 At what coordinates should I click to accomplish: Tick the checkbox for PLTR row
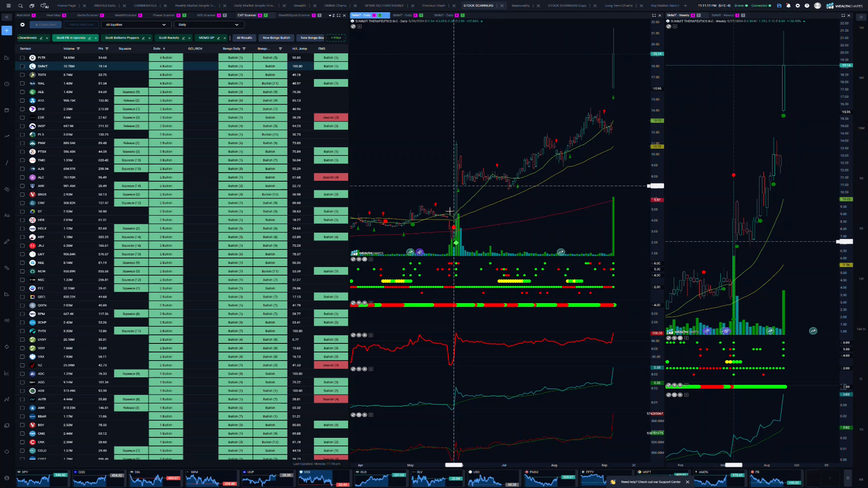22,58
